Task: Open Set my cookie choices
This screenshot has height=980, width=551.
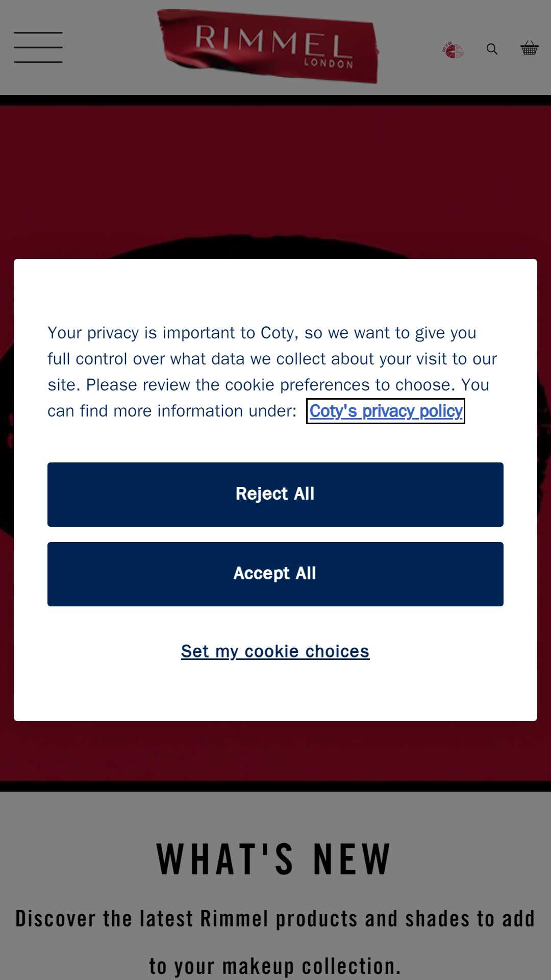Action: point(275,651)
